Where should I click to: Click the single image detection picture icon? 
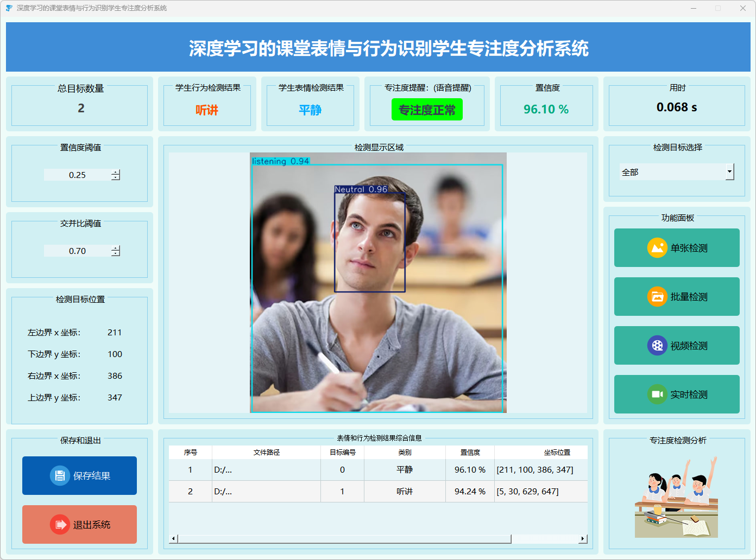657,248
